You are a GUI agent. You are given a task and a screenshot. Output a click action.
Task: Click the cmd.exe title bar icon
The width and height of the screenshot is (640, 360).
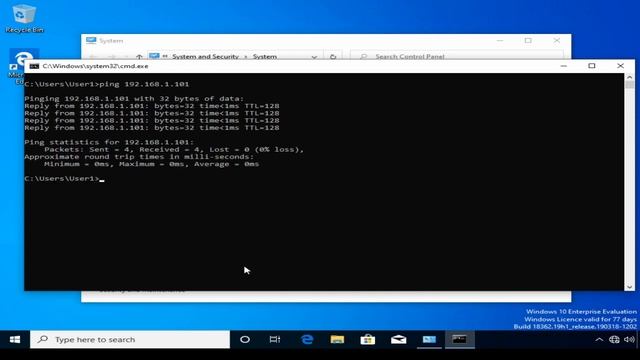[34, 66]
